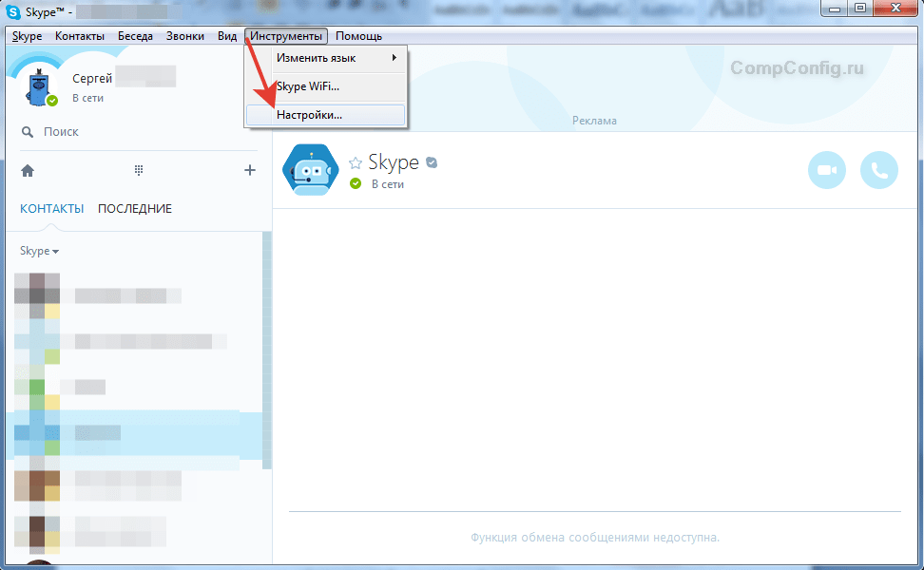Image resolution: width=924 pixels, height=570 pixels.
Task: Minimize the Skype window
Action: point(835,9)
